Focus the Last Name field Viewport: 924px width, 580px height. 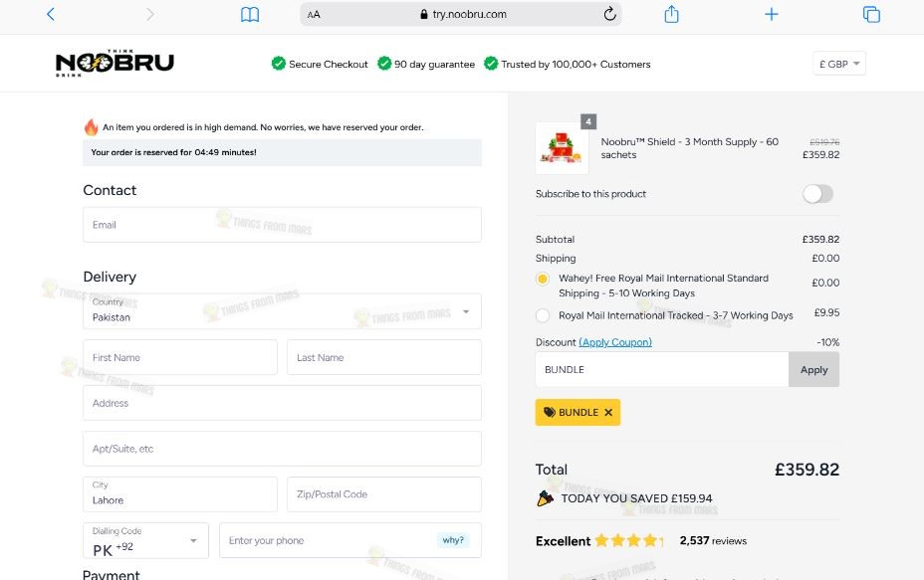tap(384, 357)
